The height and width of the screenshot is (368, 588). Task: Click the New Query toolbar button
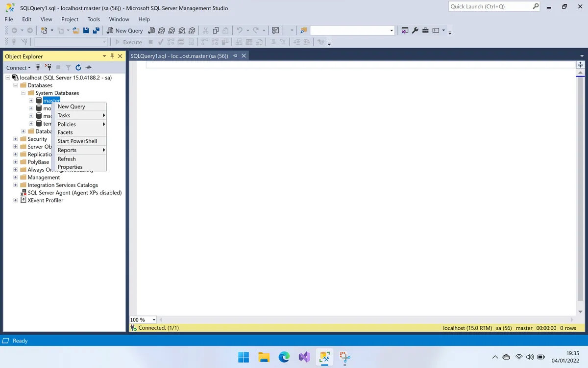point(124,30)
